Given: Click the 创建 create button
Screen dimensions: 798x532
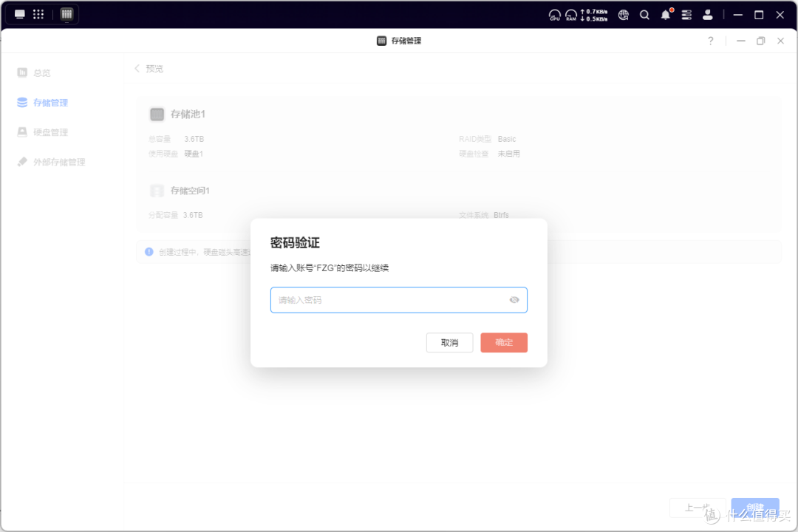Looking at the screenshot, I should click(755, 508).
